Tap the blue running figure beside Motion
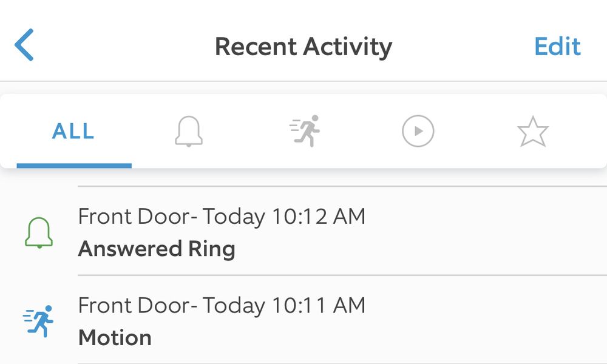The width and height of the screenshot is (607, 364). click(38, 321)
